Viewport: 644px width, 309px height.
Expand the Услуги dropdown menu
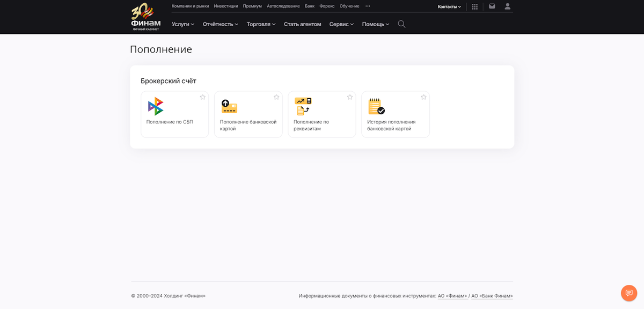182,24
